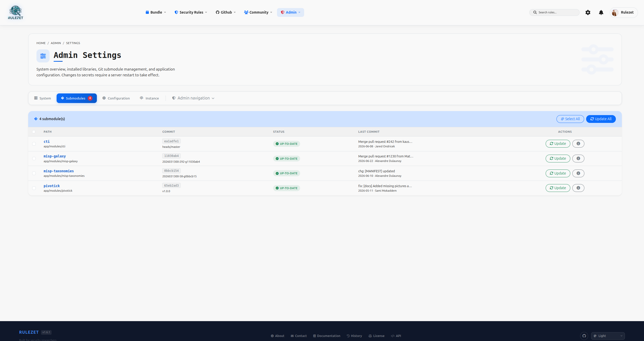This screenshot has width=644, height=341.
Task: Click the pivotick UP-TO-DATE status badge
Action: [x=287, y=188]
